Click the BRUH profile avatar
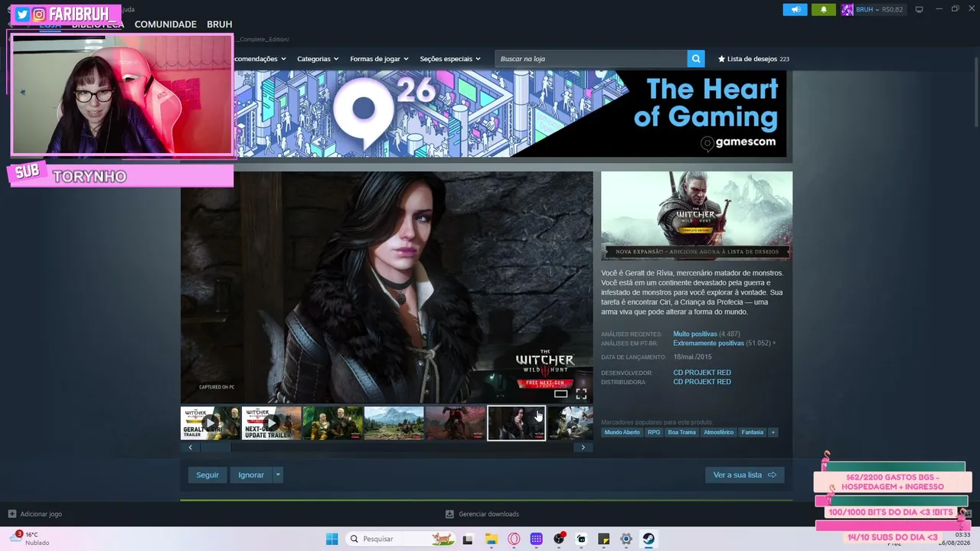Screen dimensions: 980x551 [847, 9]
